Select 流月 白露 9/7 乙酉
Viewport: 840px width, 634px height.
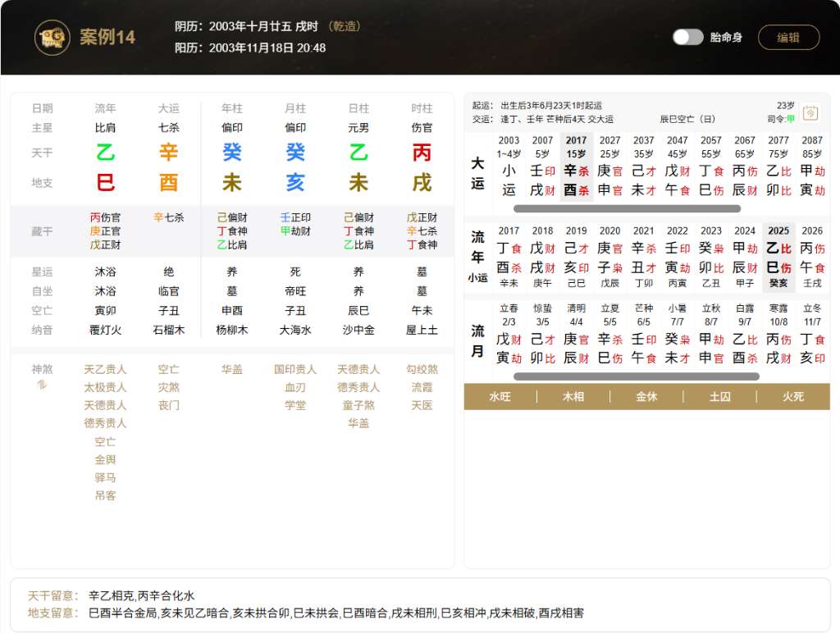(745, 334)
